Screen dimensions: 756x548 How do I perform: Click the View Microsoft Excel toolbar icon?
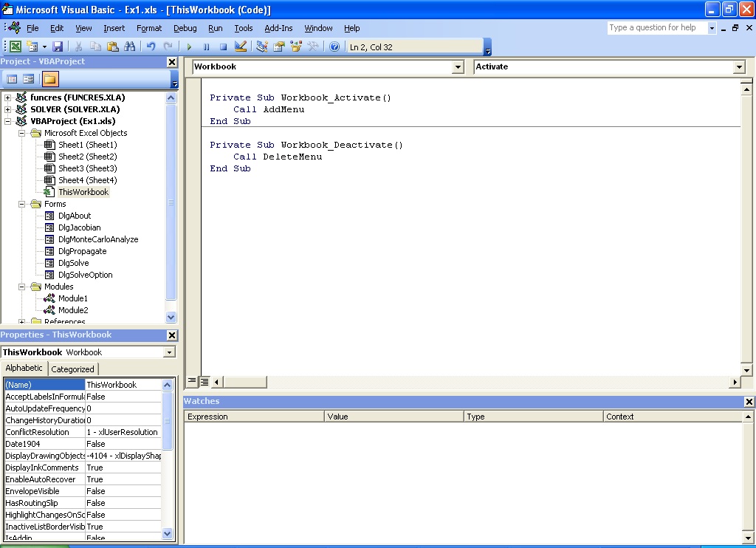[x=16, y=47]
